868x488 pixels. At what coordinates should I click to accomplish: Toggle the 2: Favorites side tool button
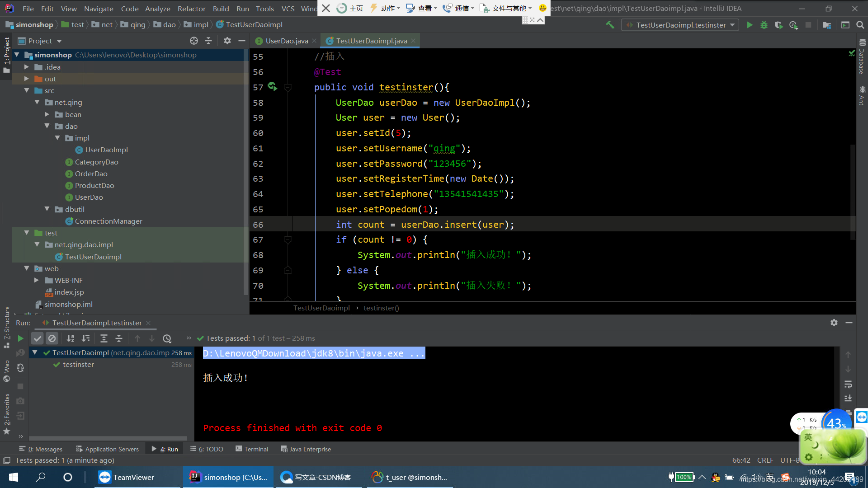pyautogui.click(x=6, y=414)
